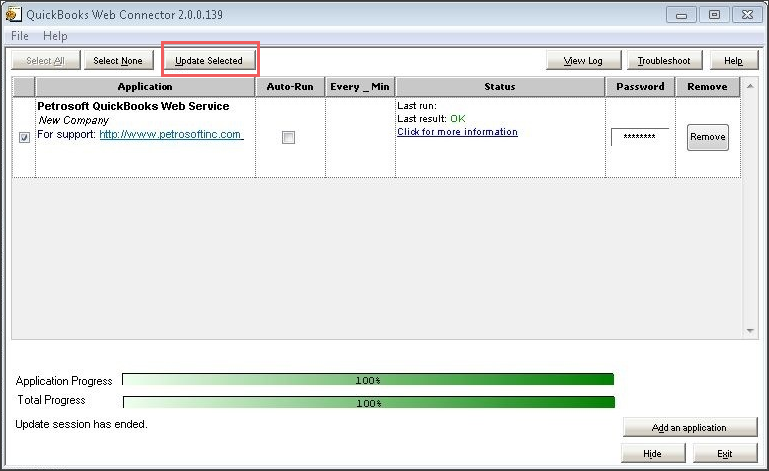Click the scrollbar up arrow in the list

[x=750, y=86]
